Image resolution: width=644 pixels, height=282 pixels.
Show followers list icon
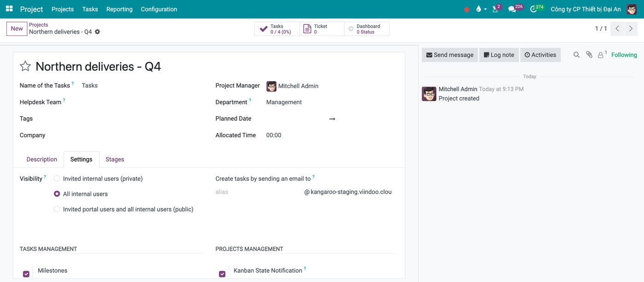click(x=602, y=54)
